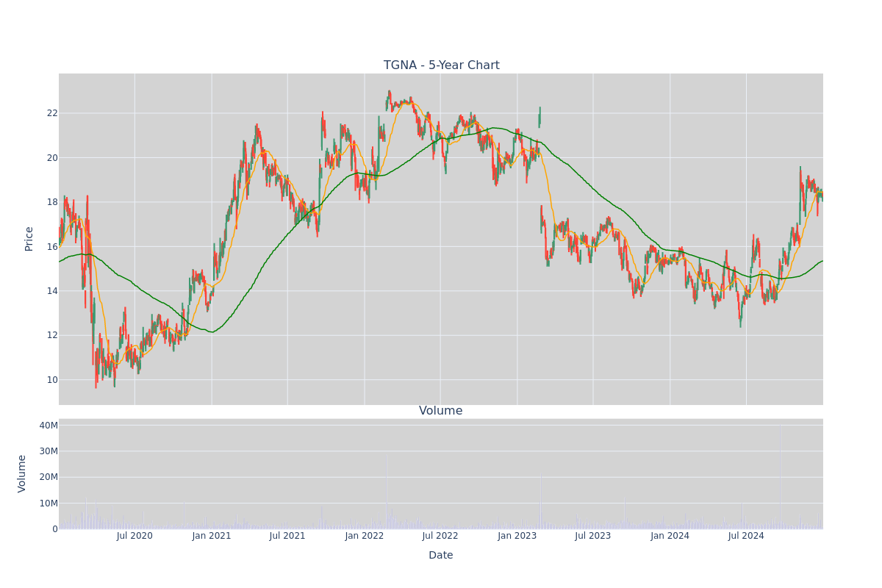Click the volume axis value 30M
This screenshot has width=882, height=588.
click(49, 451)
